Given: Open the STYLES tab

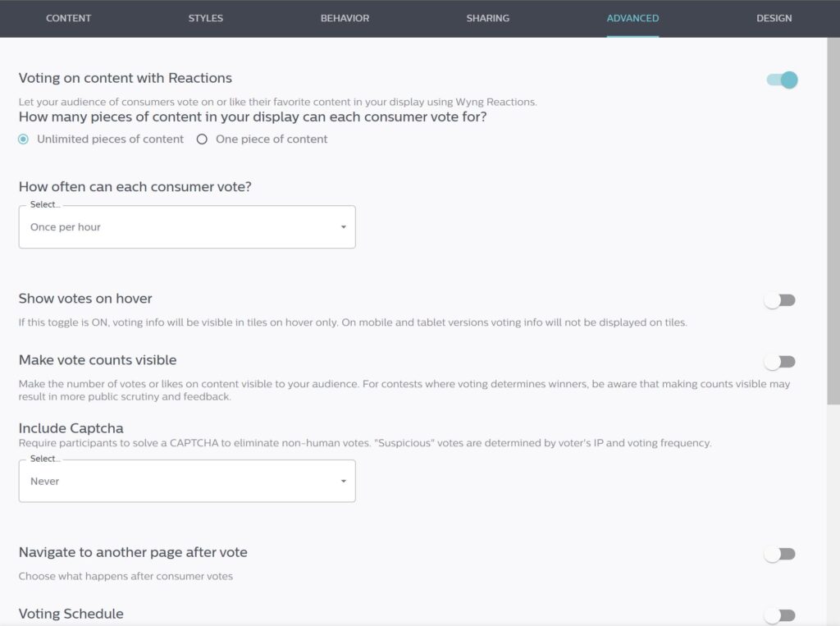Looking at the screenshot, I should 206,18.
